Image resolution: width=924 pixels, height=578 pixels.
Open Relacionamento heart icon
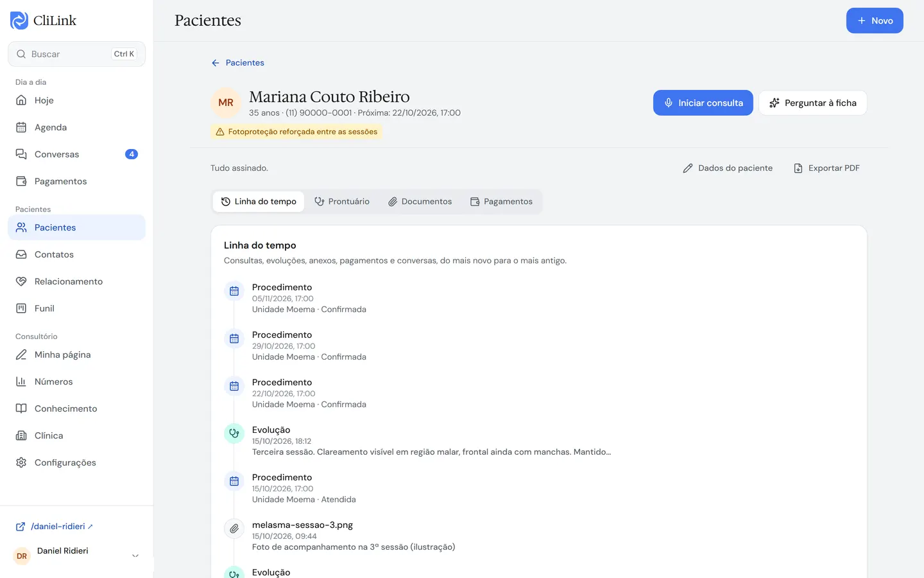coord(21,281)
